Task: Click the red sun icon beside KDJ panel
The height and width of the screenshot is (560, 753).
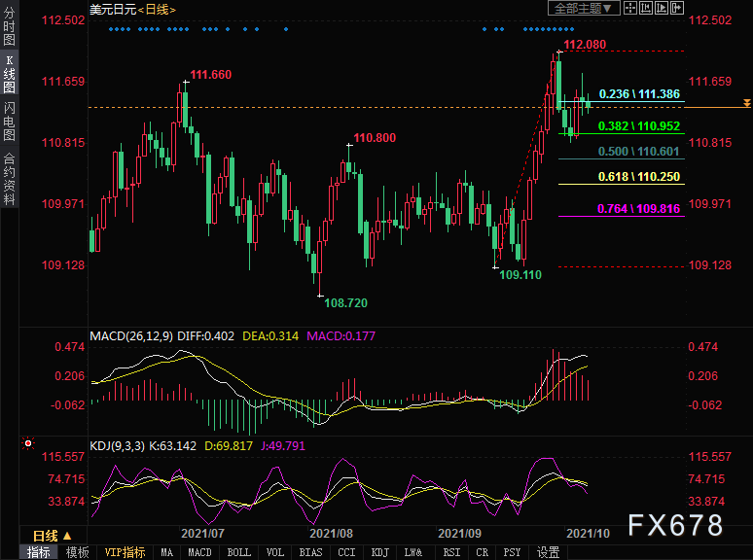Action: click(x=30, y=444)
